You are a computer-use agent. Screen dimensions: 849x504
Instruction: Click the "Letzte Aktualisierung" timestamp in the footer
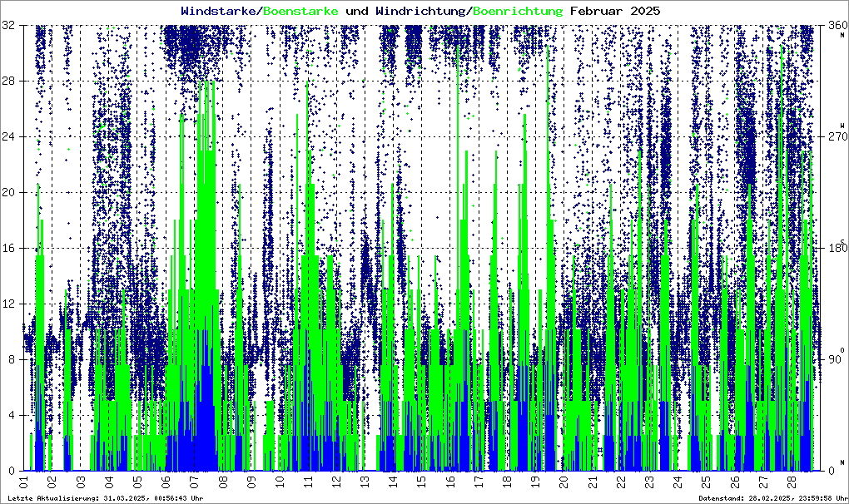tap(105, 498)
